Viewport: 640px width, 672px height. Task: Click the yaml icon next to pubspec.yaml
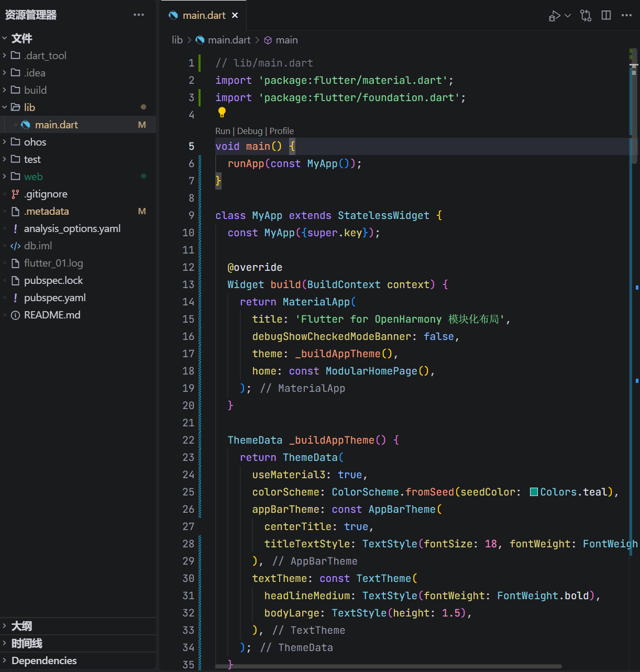pos(15,298)
